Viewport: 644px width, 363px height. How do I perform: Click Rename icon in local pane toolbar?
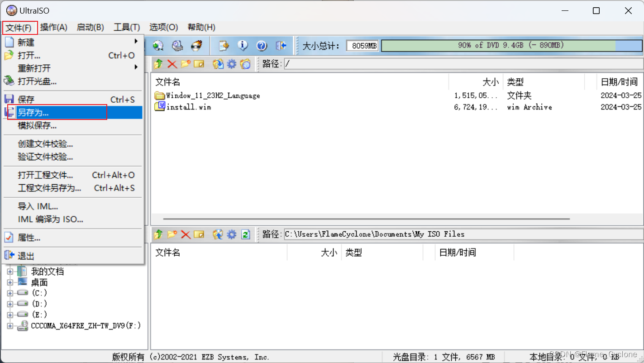pos(199,234)
